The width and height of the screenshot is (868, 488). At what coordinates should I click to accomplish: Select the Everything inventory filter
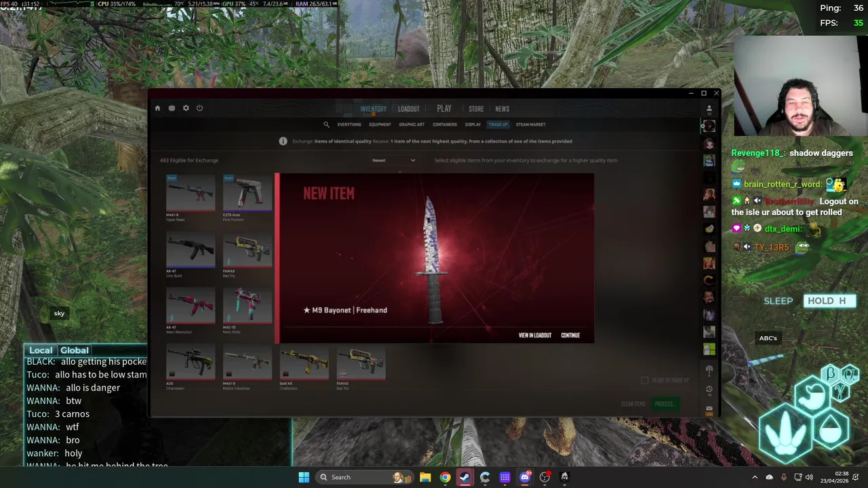(349, 125)
